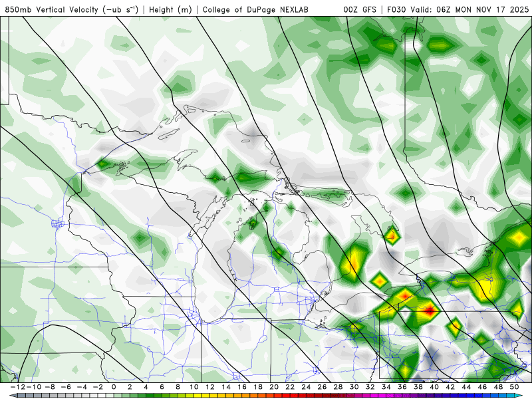Click the '24' color scale label
Screen dimensions: 532x399
[x=306, y=387]
